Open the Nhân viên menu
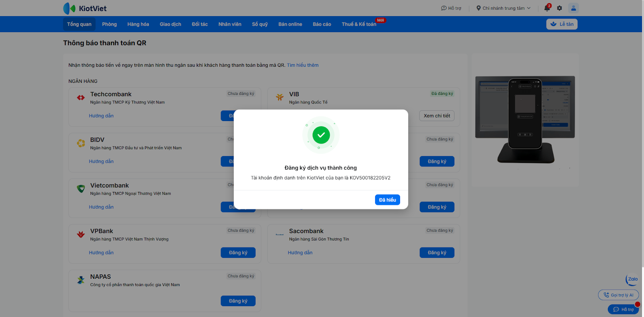 click(x=230, y=24)
